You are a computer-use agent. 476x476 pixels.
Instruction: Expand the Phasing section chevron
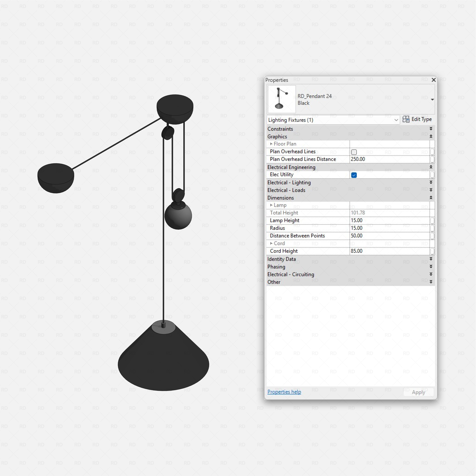point(431,266)
